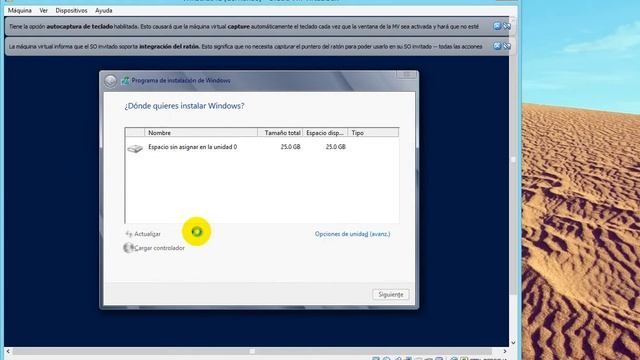
Task: Click the Actualizar link
Action: [x=147, y=234]
